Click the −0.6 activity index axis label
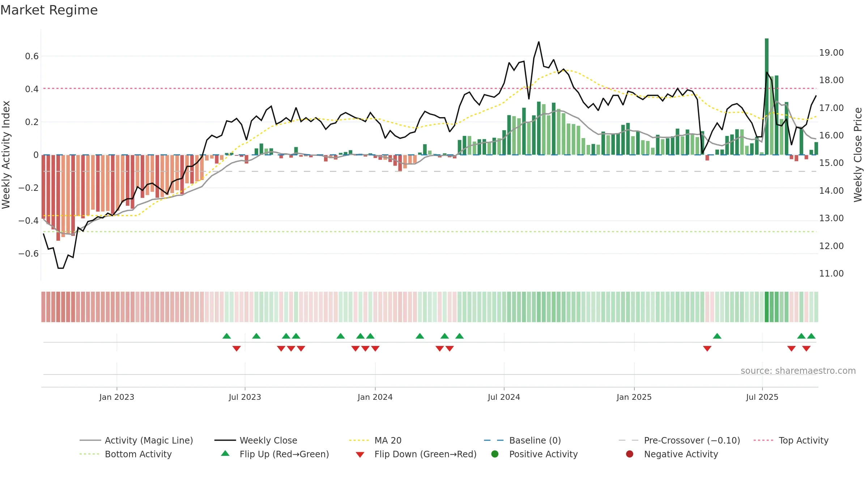Viewport: 868px width, 488px height. coord(29,253)
